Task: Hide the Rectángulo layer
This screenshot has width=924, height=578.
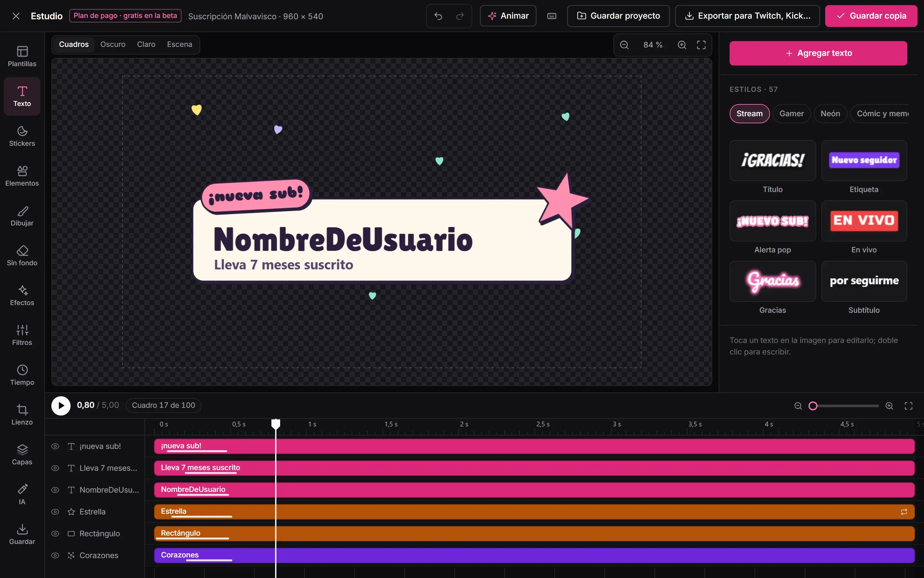Action: click(x=56, y=534)
